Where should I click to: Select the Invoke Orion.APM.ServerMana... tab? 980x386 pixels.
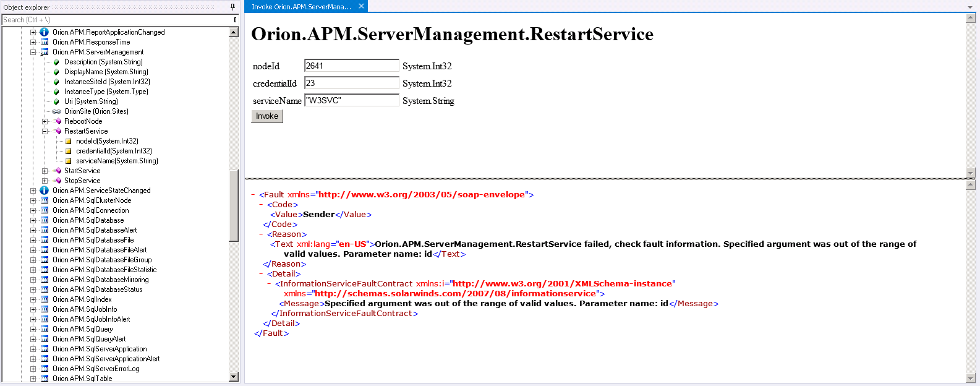301,7
